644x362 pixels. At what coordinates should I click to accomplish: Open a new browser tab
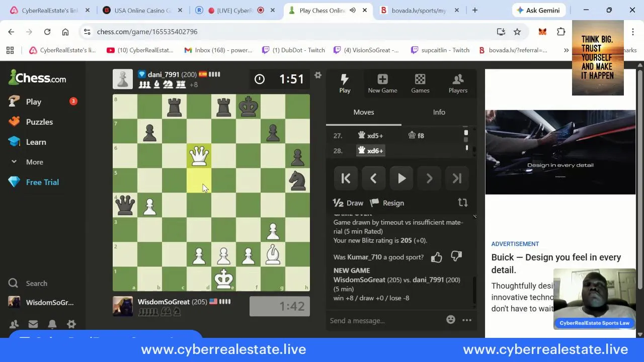pyautogui.click(x=474, y=10)
